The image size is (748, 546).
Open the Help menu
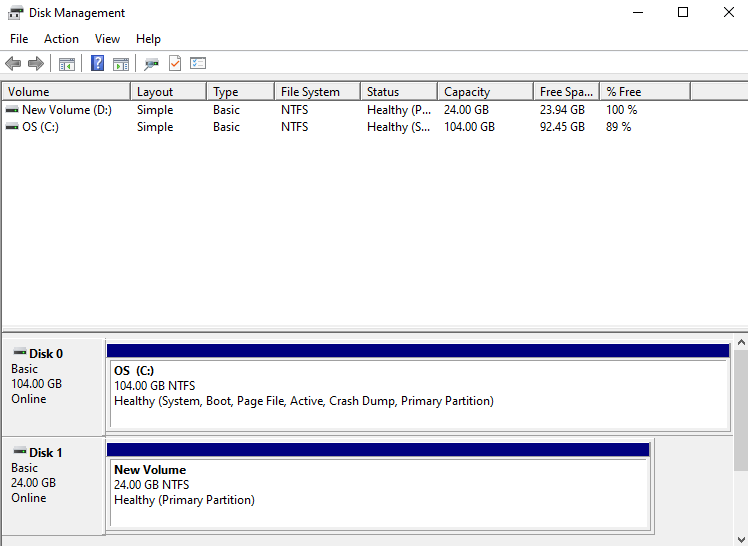click(148, 39)
